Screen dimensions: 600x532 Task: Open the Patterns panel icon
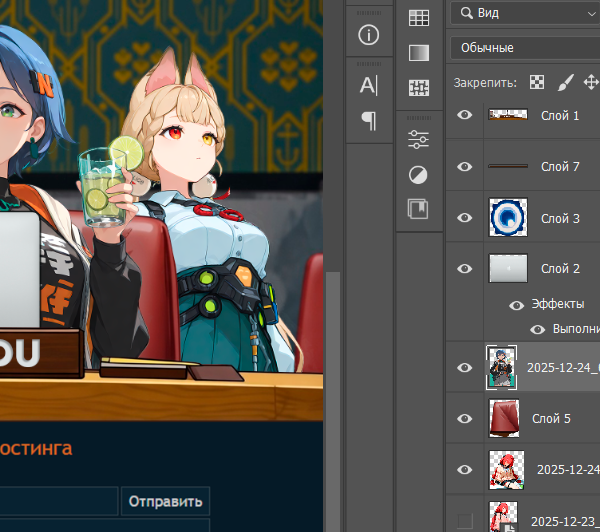pyautogui.click(x=419, y=88)
